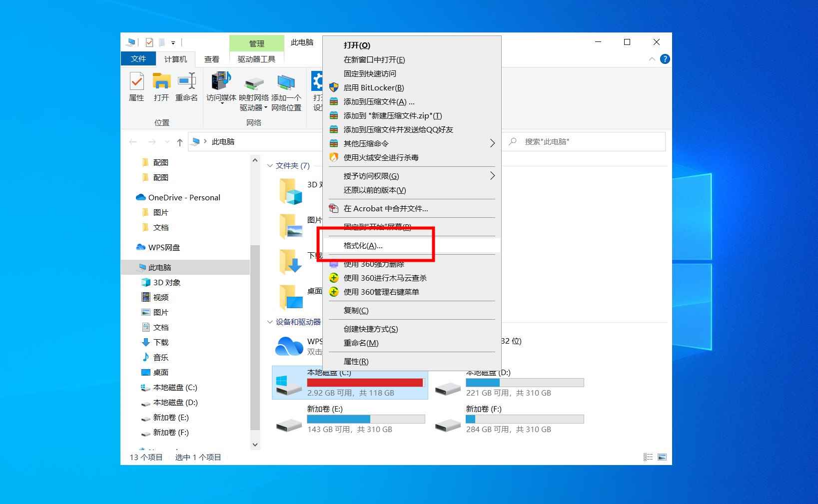Toggle large thumbnails view in status bar

[x=663, y=457]
